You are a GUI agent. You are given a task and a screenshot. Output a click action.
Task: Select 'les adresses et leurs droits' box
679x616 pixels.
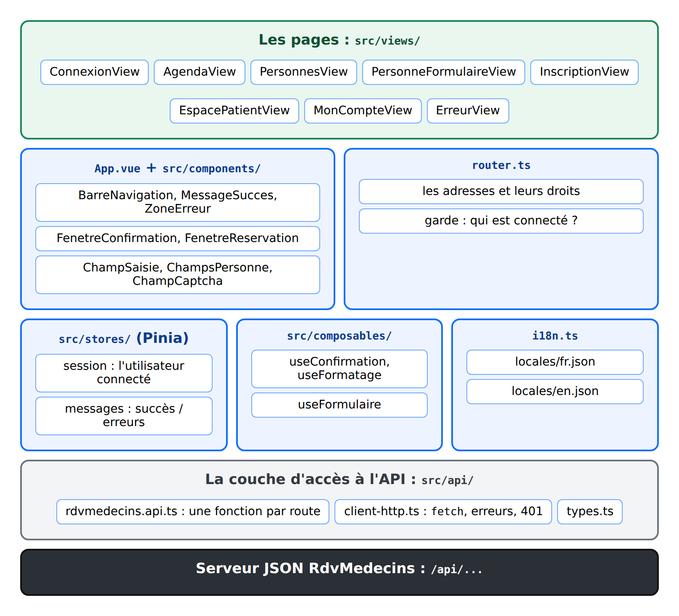point(501,192)
